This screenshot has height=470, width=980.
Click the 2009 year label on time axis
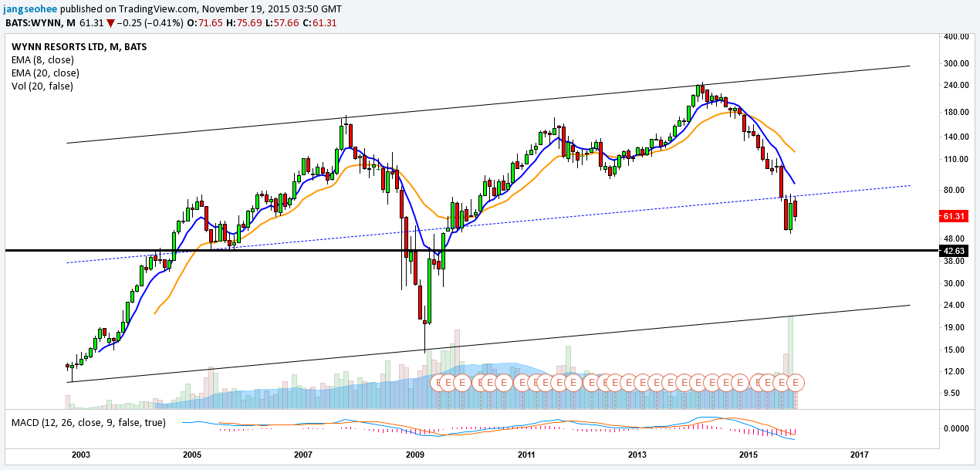coord(416,456)
